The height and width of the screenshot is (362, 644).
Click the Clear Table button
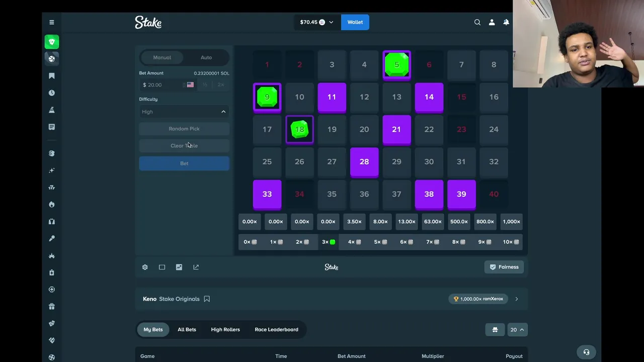[x=184, y=146]
